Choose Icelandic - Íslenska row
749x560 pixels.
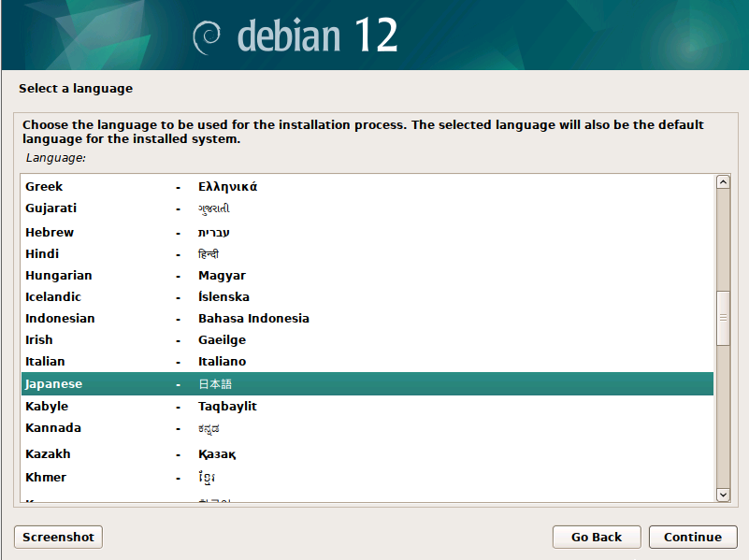click(x=367, y=297)
